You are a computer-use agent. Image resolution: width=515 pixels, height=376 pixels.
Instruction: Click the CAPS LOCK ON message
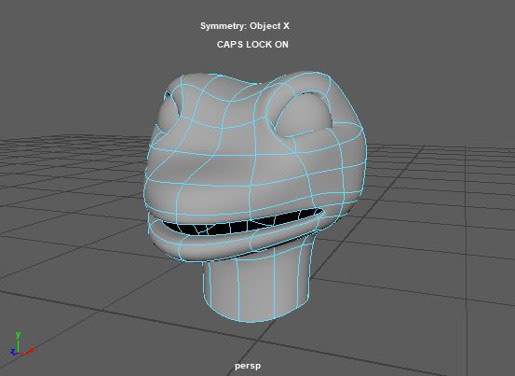click(x=252, y=45)
